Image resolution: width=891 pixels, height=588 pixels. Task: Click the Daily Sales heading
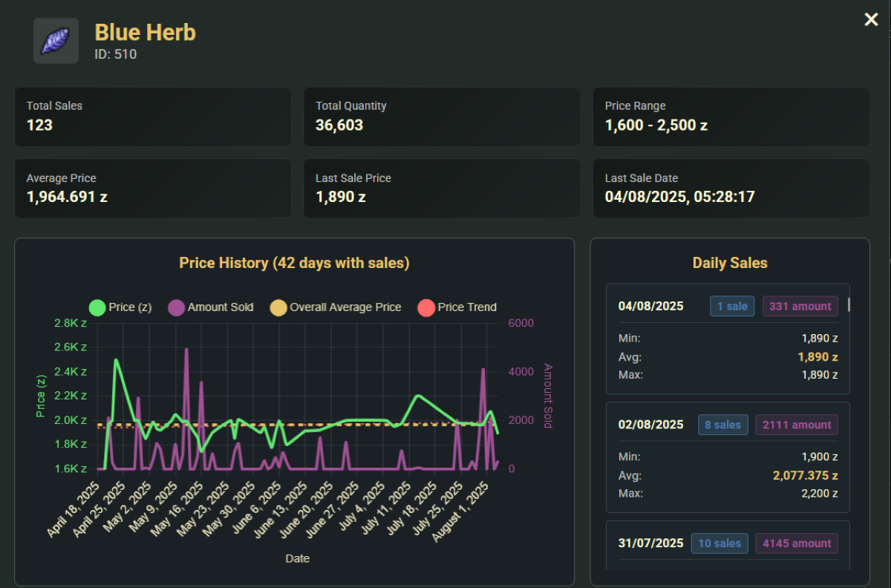(730, 263)
